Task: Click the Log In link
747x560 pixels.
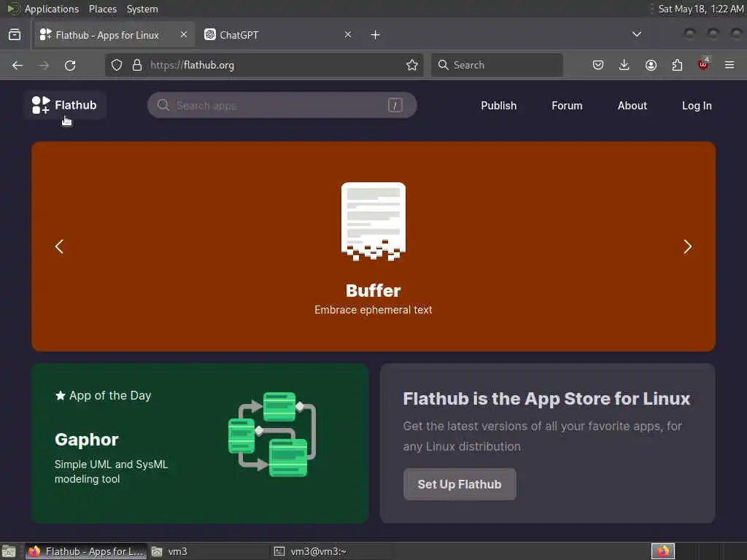Action: [x=697, y=106]
